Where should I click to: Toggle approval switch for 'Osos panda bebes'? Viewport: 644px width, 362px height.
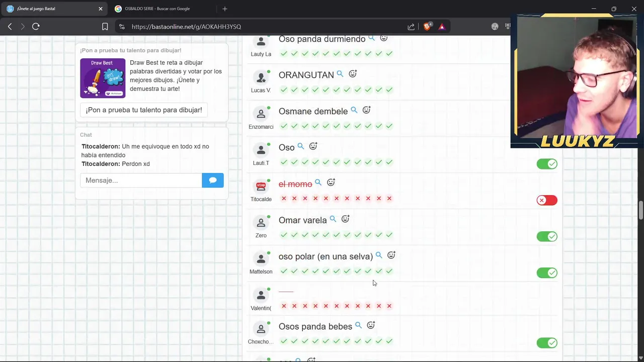click(547, 343)
